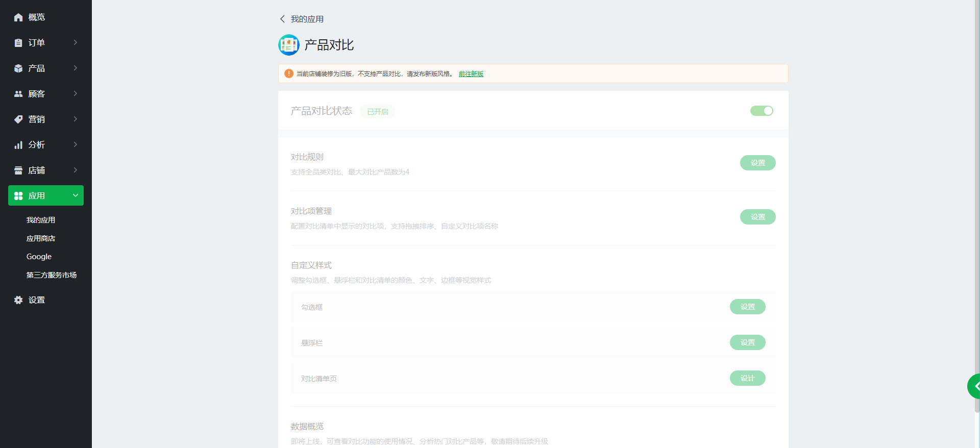Expand the 营销 submenu chevron
This screenshot has height=448, width=980.
coord(75,119)
